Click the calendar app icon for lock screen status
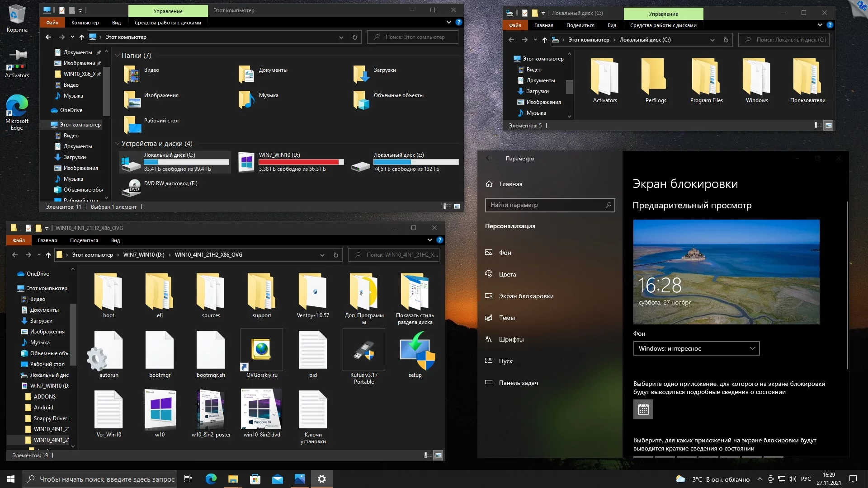This screenshot has width=868, height=488. (x=643, y=409)
